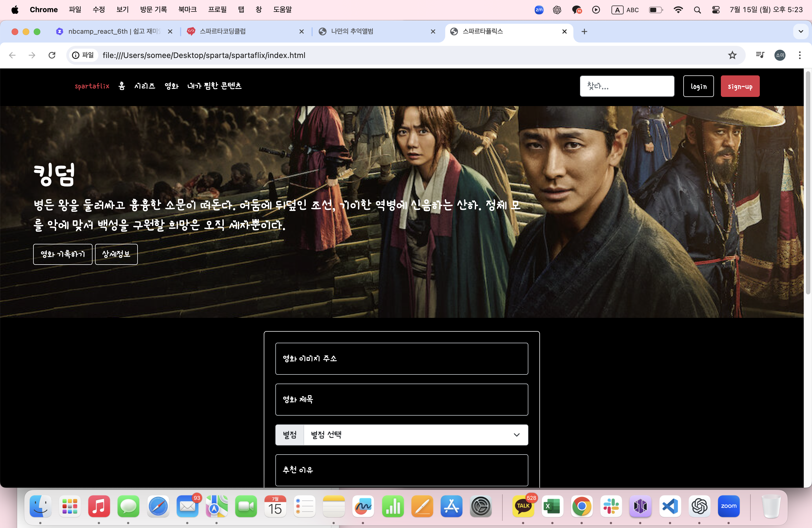The image size is (812, 528).
Task: Open Calendar showing the 15th
Action: point(275,506)
